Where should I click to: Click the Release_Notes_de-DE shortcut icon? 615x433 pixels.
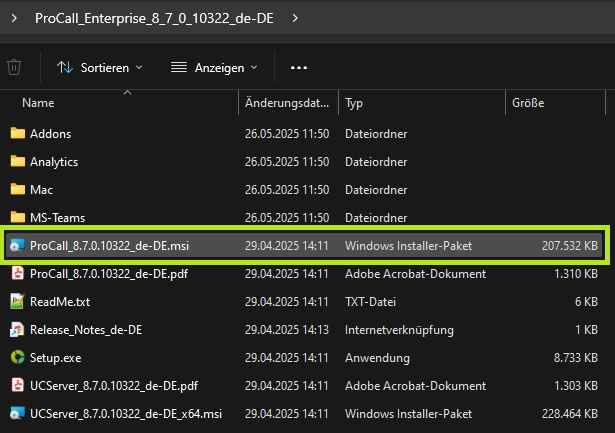(17, 329)
